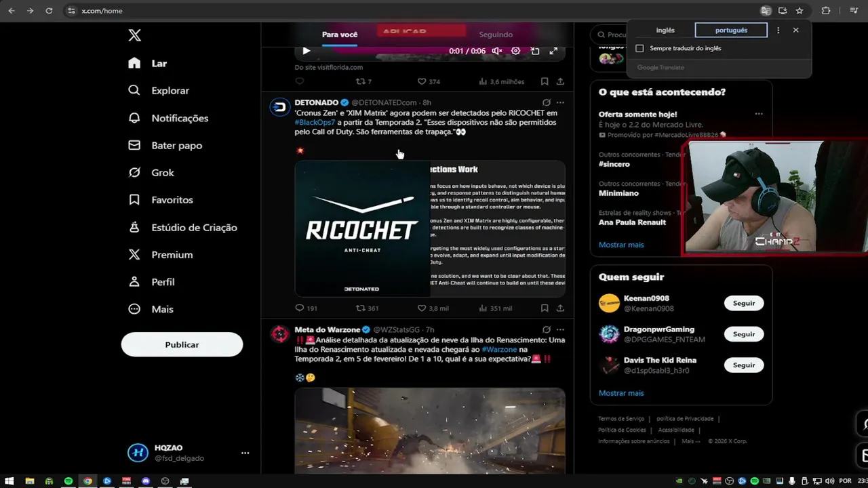Open translate popup options menu
The width and height of the screenshot is (868, 488).
(x=778, y=30)
